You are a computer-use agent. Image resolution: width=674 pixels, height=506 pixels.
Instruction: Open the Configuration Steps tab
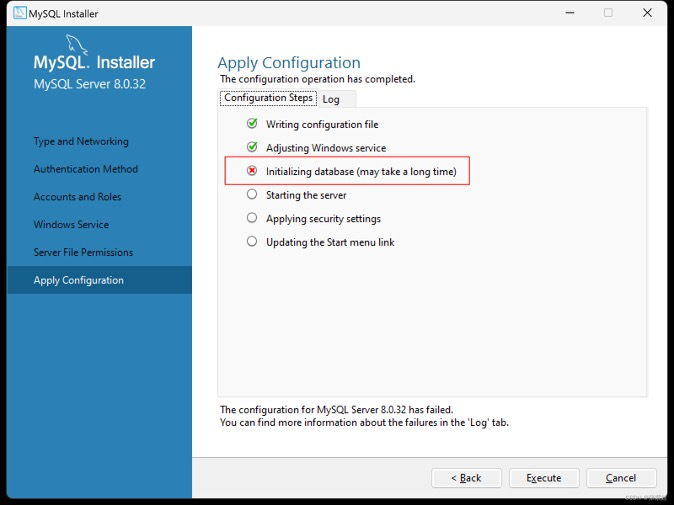click(268, 98)
